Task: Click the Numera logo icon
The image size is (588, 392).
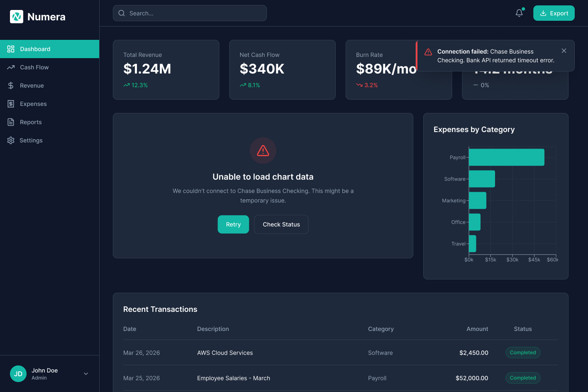Action: coord(17,17)
